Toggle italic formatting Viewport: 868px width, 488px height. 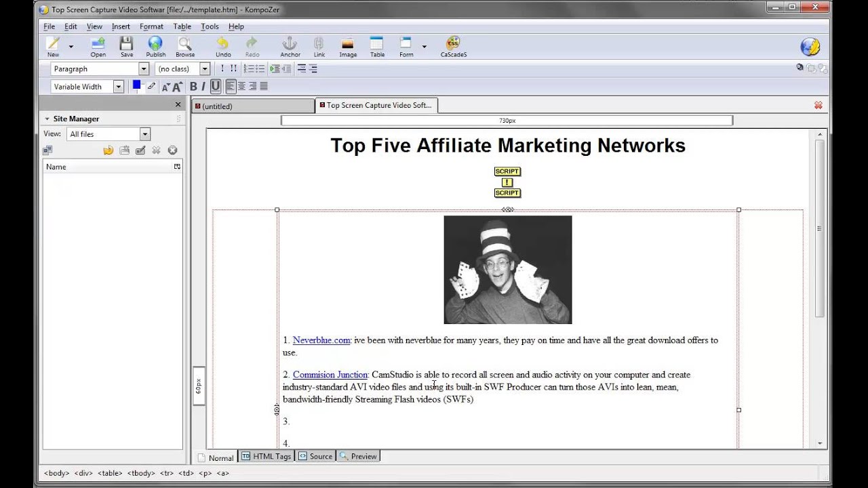pos(203,87)
